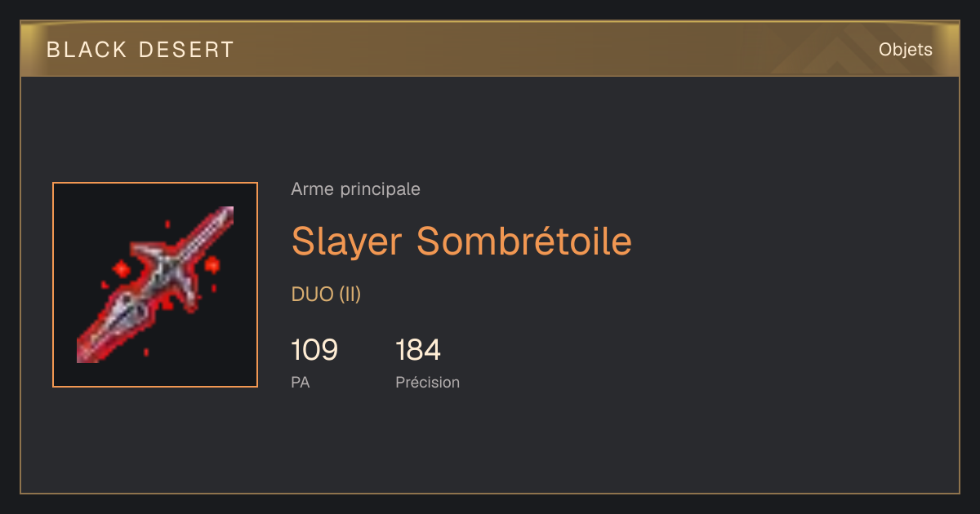The width and height of the screenshot is (980, 514).
Task: Click the Précision stat label
Action: pyautogui.click(x=428, y=382)
